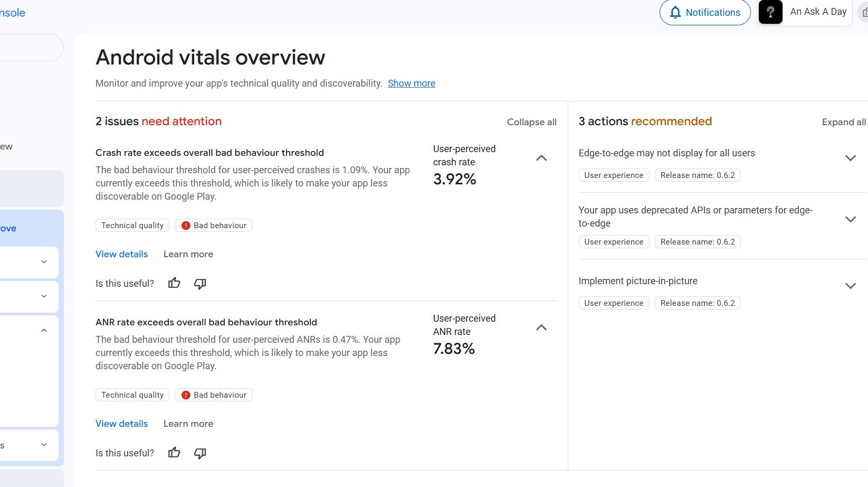Click Collapse all issues button
The width and height of the screenshot is (868, 487).
pos(531,122)
